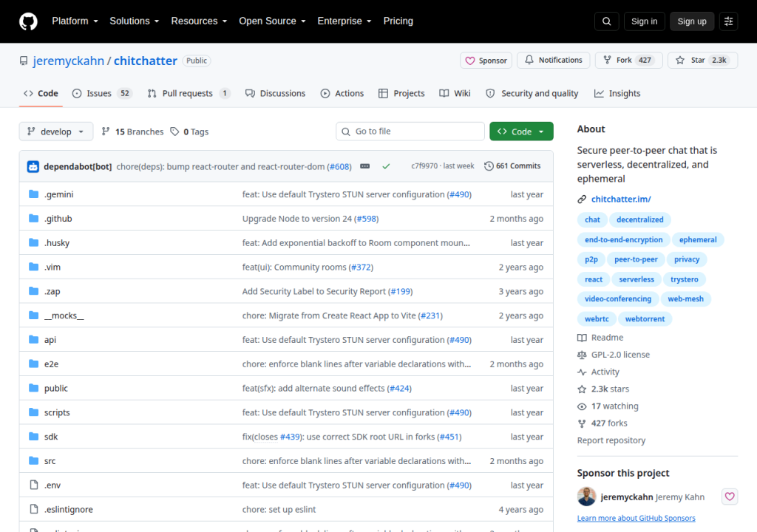The image size is (757, 532).
Task: Select the webtorrent topic tag
Action: [645, 318]
